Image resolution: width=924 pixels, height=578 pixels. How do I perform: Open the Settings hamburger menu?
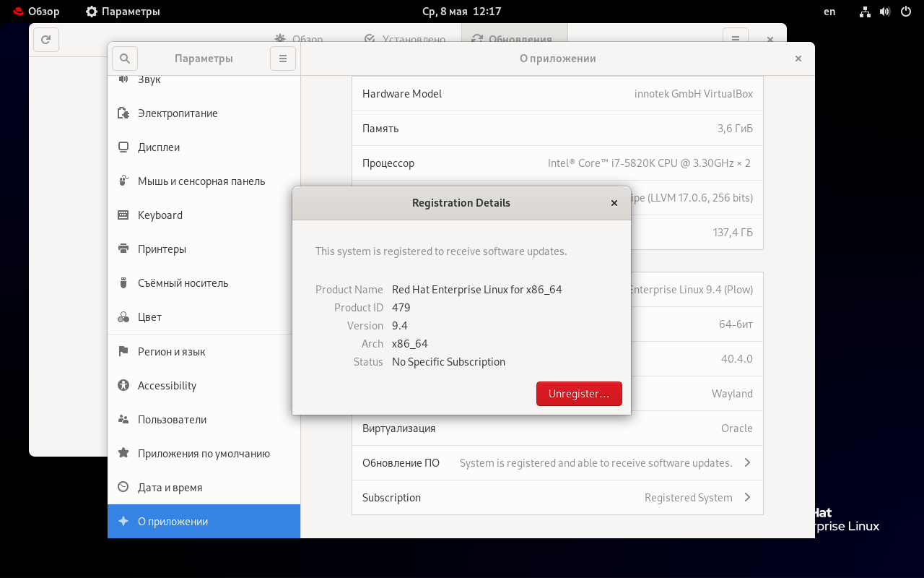click(283, 59)
